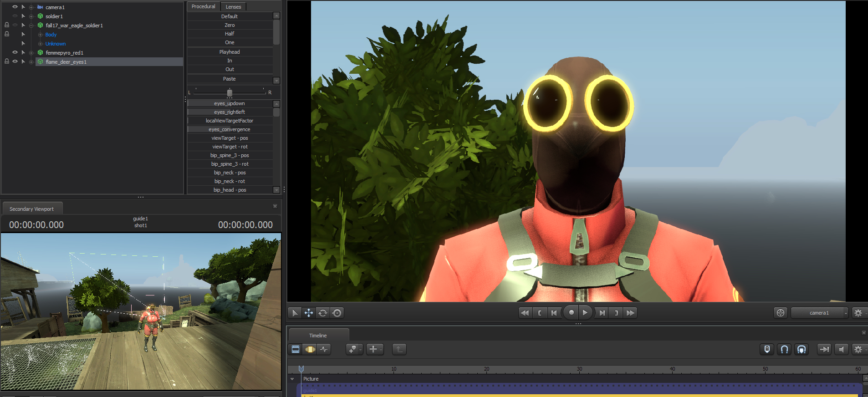Step to the next frame

(602, 313)
